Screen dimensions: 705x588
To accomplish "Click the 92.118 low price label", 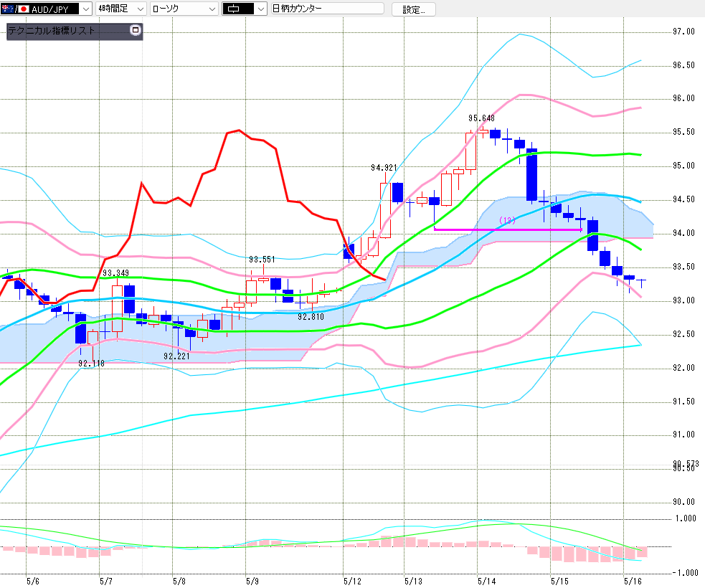I will pos(91,364).
